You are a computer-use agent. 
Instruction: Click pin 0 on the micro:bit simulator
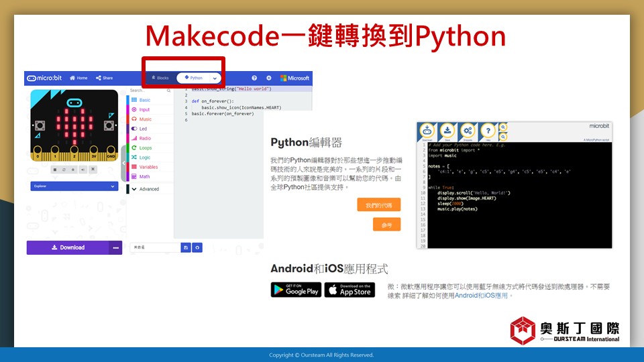[38, 154]
